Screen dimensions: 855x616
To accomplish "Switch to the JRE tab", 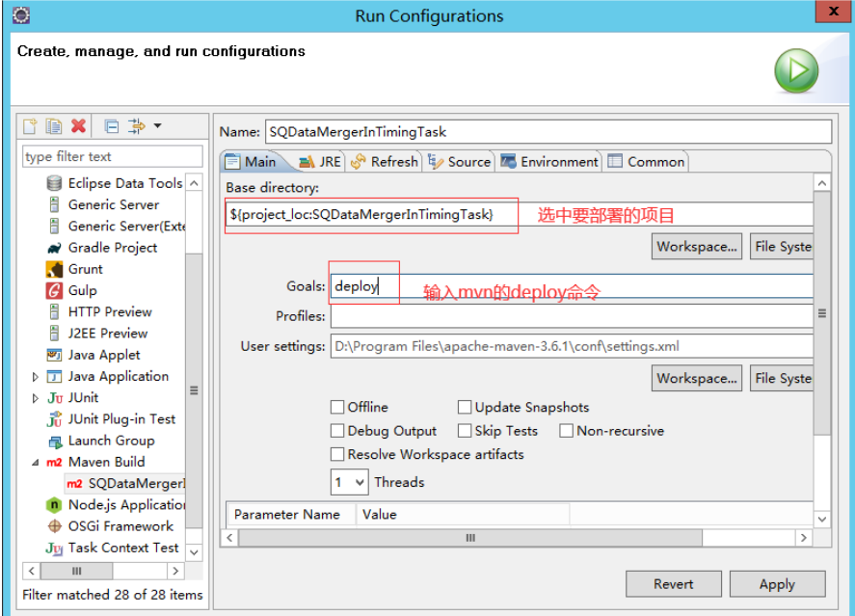I will click(x=321, y=162).
